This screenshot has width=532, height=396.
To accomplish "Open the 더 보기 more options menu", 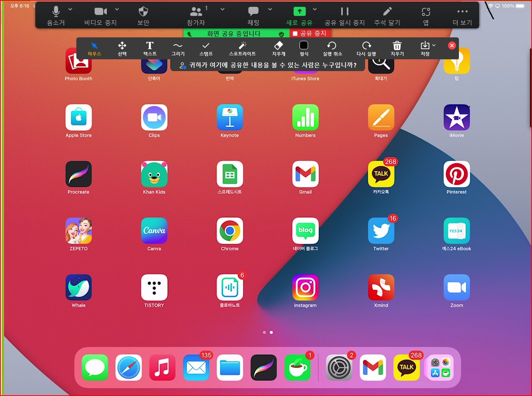I will pyautogui.click(x=463, y=16).
